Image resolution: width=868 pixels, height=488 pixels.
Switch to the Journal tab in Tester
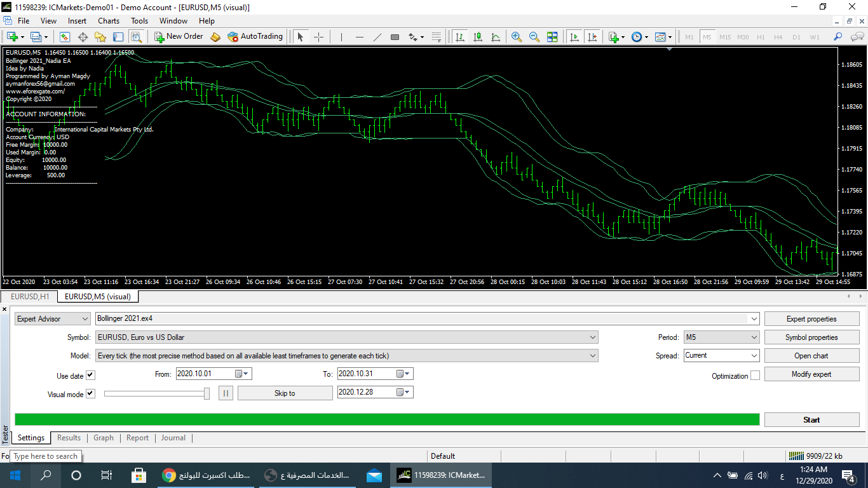point(173,438)
